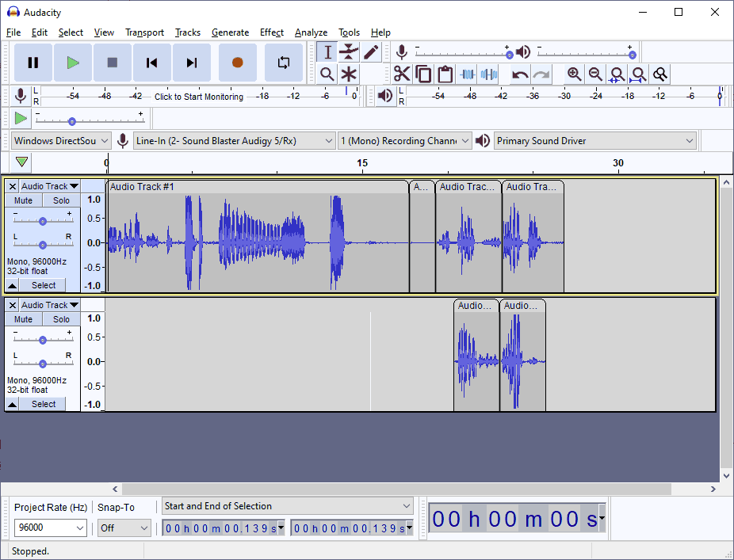The image size is (734, 560).
Task: Open the Primary Sound Driver playback dropdown
Action: tap(595, 141)
